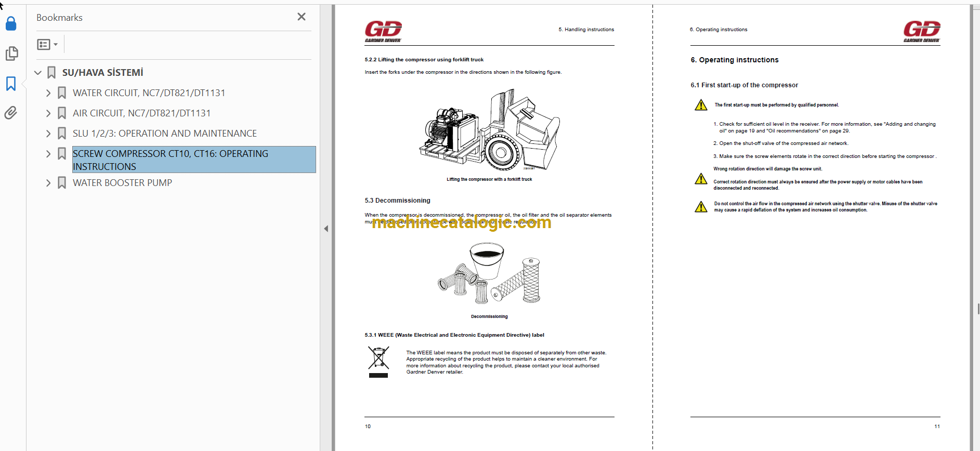Collapse the navigation pane with arrow handle

coord(326,229)
